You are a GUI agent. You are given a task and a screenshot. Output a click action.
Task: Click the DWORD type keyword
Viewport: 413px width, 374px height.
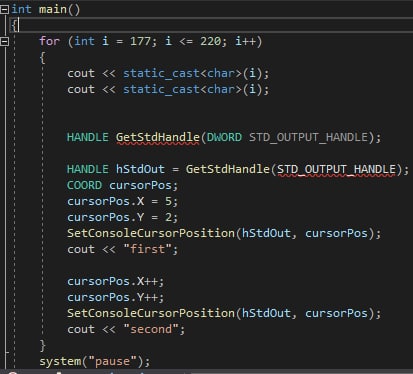(224, 137)
